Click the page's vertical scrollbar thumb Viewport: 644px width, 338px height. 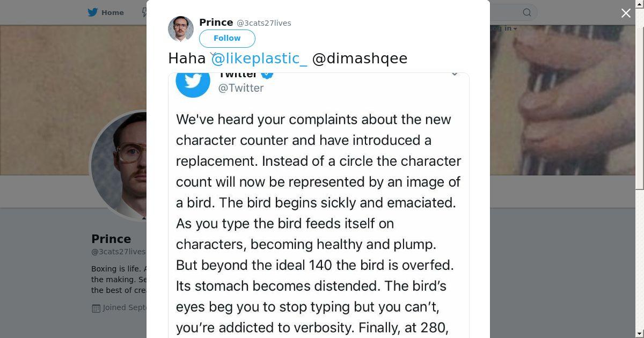click(640, 95)
